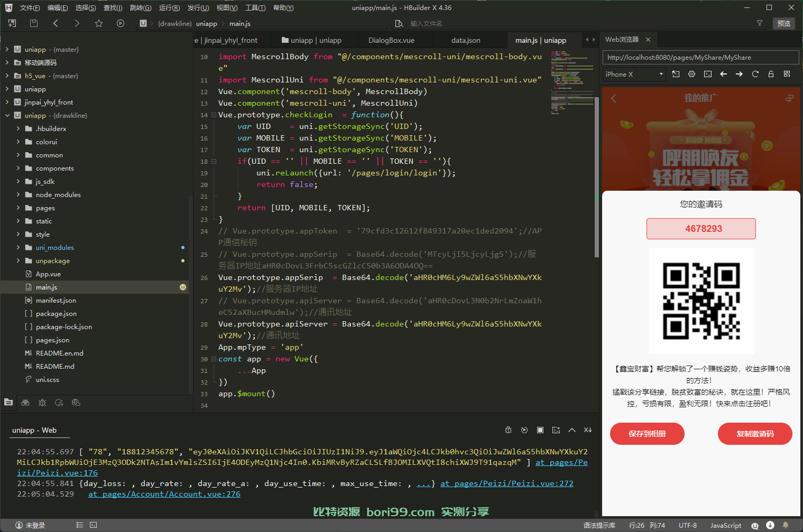Show the QR code icon in browser toolbar
Screen dimensions: 803x532
click(x=787, y=74)
